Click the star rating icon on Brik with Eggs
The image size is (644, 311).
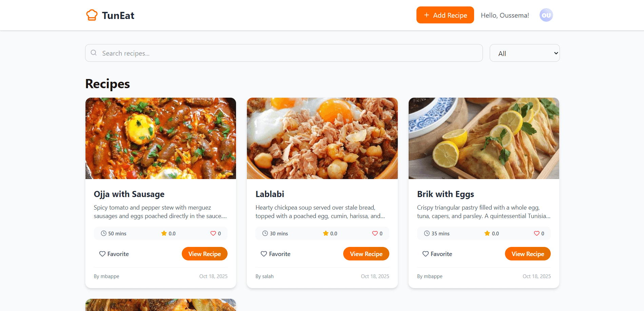coord(487,233)
